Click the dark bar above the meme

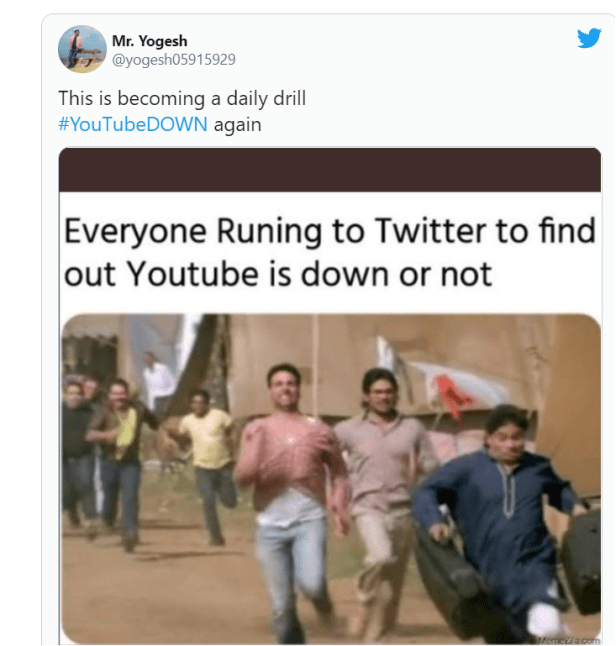(x=330, y=171)
